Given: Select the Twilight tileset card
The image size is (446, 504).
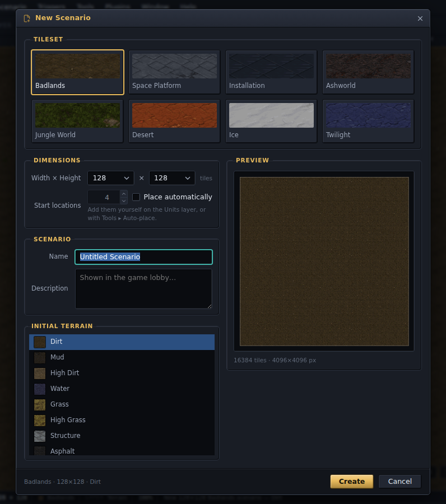Looking at the screenshot, I should [368, 121].
